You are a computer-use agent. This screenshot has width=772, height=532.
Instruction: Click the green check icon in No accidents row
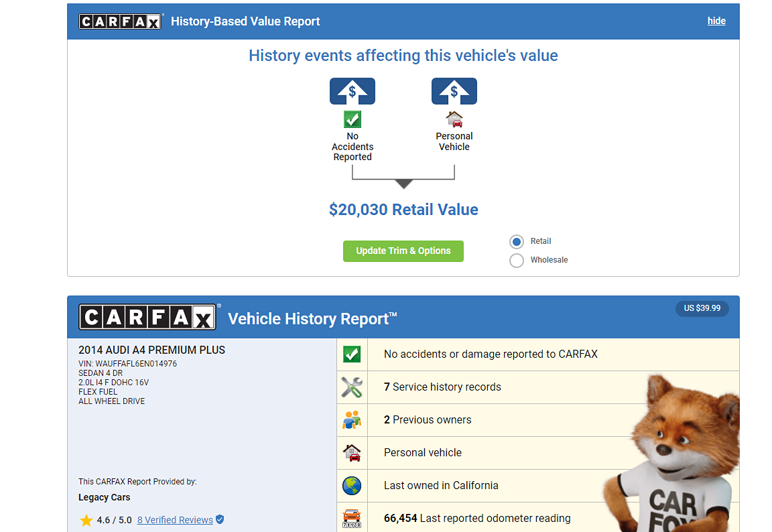point(352,354)
